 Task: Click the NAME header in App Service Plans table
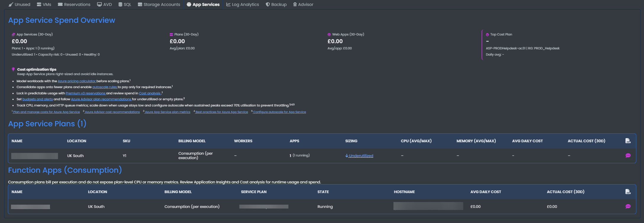coord(17,141)
